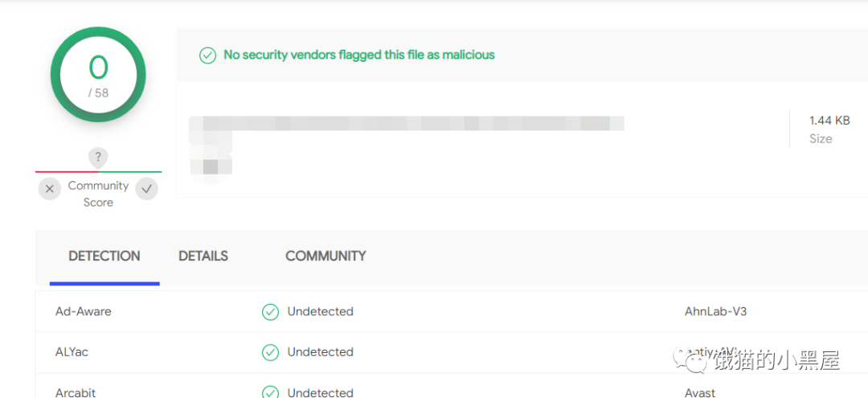The image size is (868, 398).
Task: Click the Undetected check icon for Arcabit
Action: pyautogui.click(x=271, y=392)
